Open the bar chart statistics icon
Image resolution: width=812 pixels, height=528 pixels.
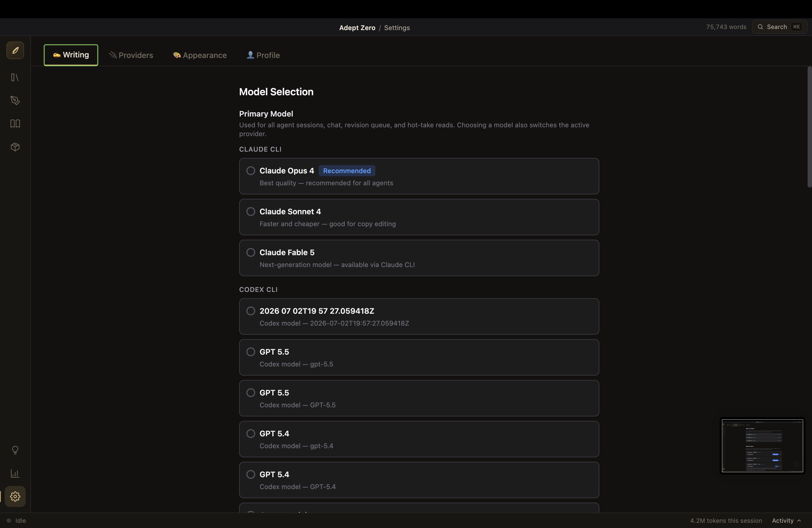[x=15, y=473]
